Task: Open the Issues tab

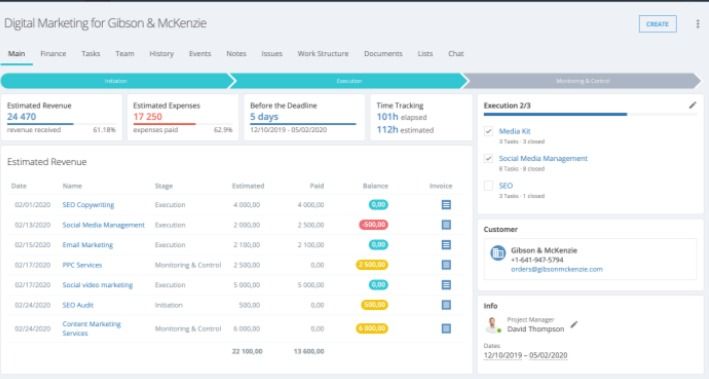Action: (x=272, y=53)
